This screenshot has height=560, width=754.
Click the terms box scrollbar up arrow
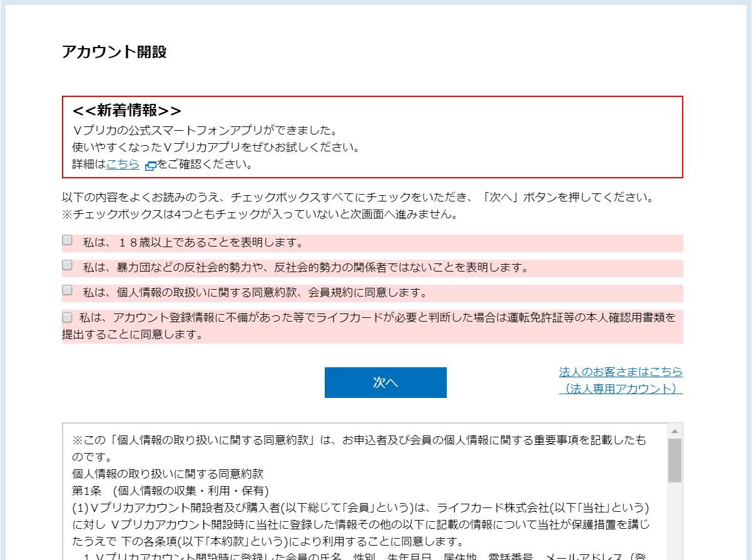(x=675, y=431)
